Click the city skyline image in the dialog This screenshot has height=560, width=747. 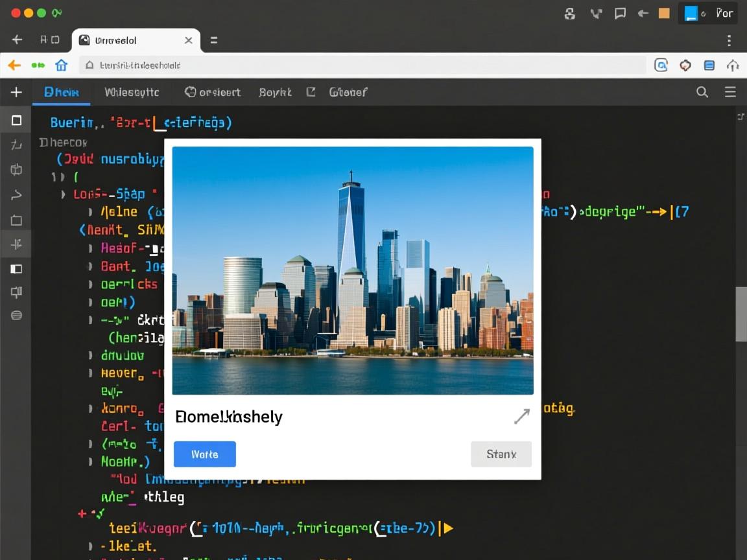tap(353, 270)
